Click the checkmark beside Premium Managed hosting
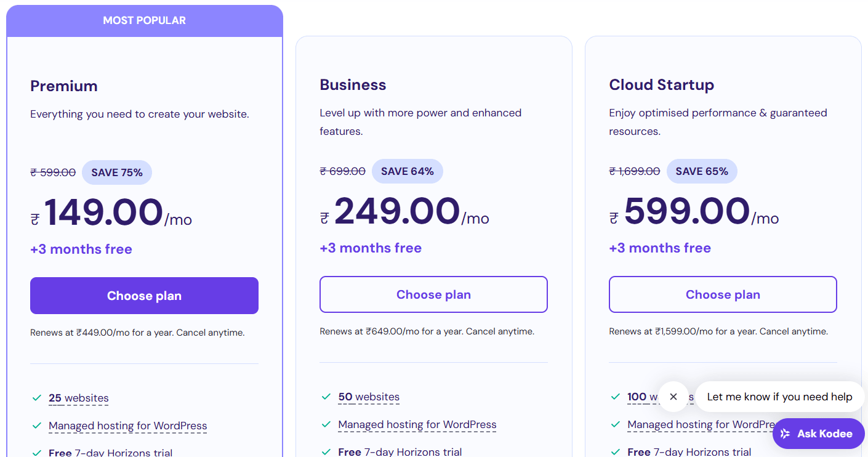Screen dimensions: 868x457 pyautogui.click(x=37, y=426)
